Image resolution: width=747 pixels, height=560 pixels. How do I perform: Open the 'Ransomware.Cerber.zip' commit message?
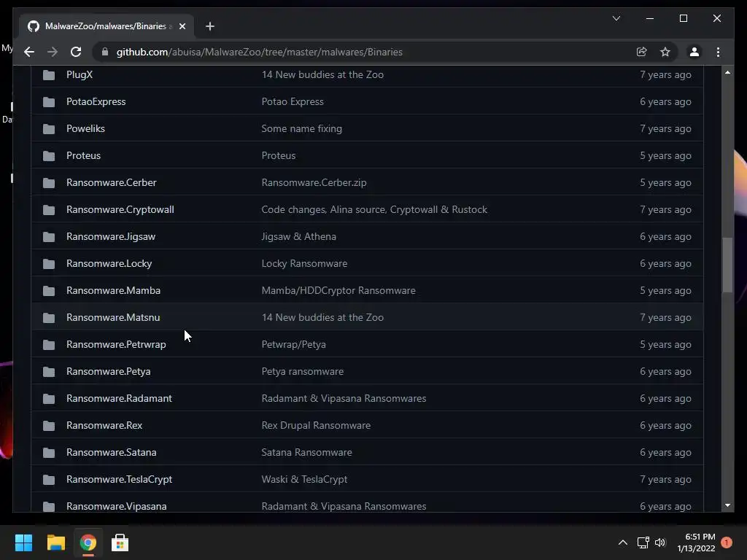(x=314, y=183)
